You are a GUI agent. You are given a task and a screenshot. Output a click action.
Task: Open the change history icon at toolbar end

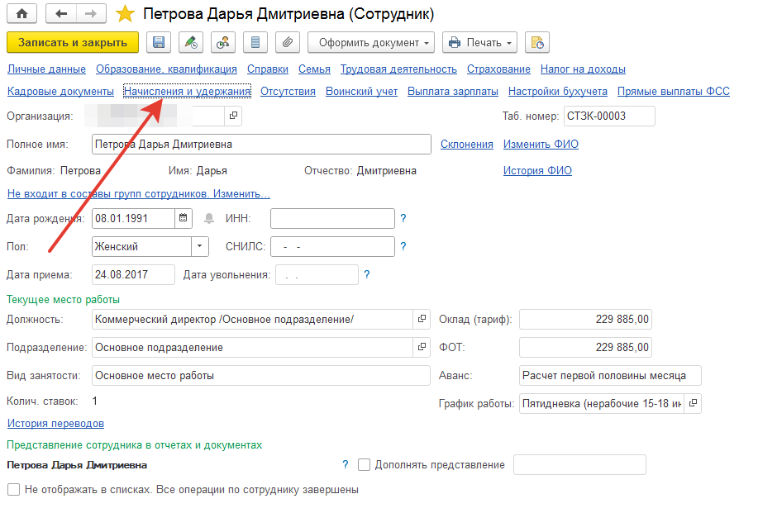(537, 42)
